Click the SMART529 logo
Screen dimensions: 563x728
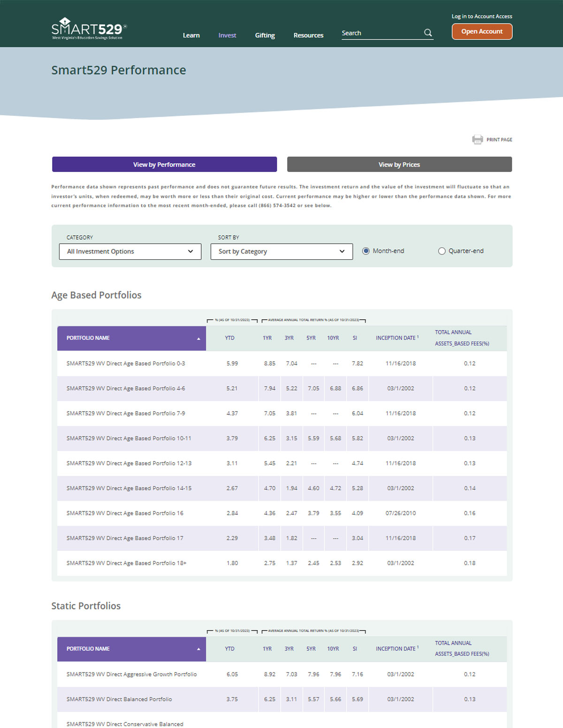(87, 28)
